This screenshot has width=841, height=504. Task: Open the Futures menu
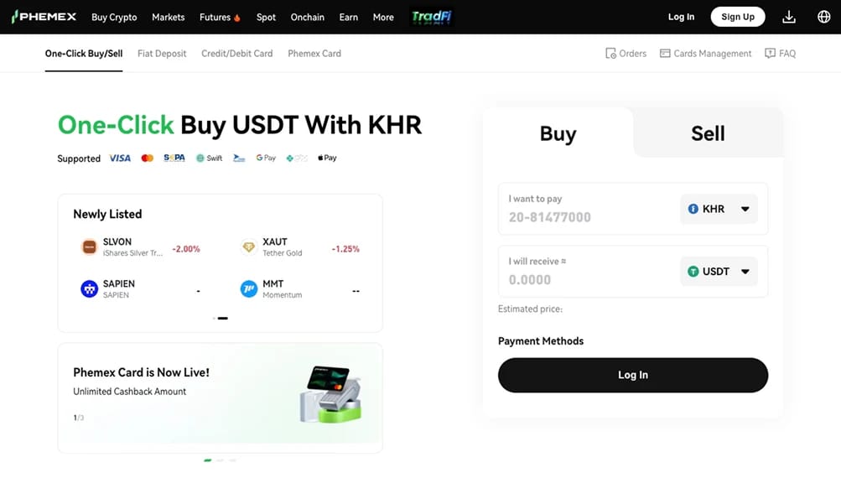[x=220, y=17]
